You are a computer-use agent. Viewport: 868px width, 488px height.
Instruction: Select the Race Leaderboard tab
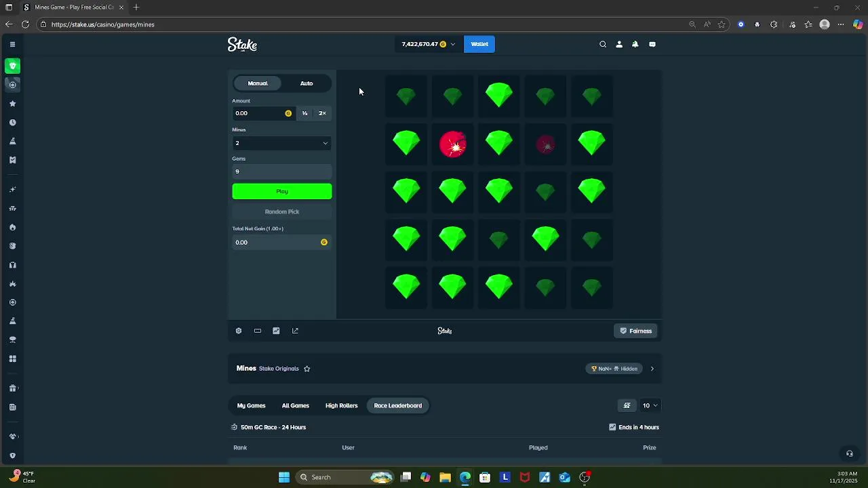pyautogui.click(x=398, y=405)
